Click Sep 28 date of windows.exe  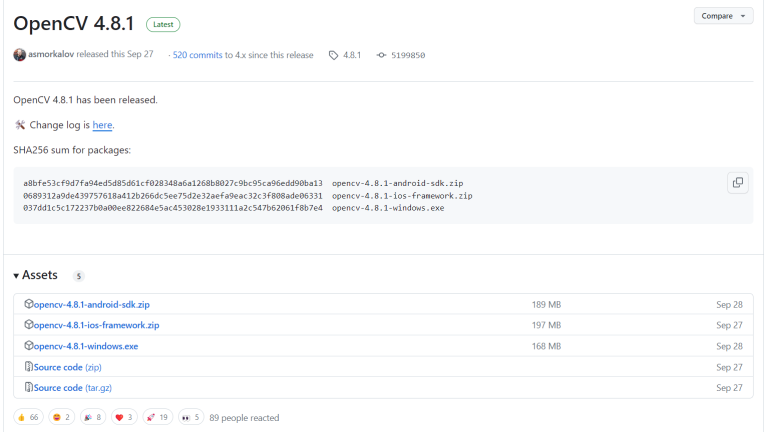tap(729, 346)
